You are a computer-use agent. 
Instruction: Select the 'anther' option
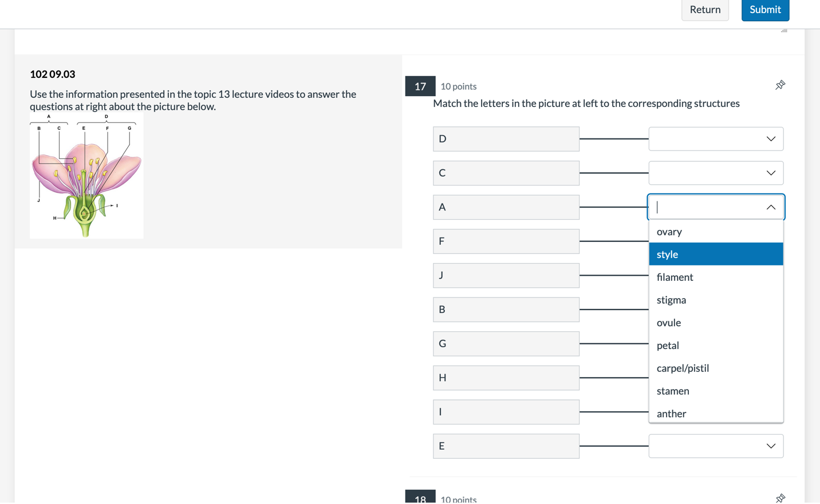point(672,414)
